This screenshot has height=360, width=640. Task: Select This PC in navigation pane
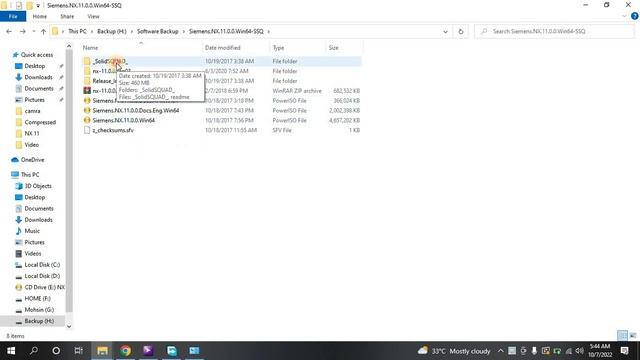pos(30,174)
